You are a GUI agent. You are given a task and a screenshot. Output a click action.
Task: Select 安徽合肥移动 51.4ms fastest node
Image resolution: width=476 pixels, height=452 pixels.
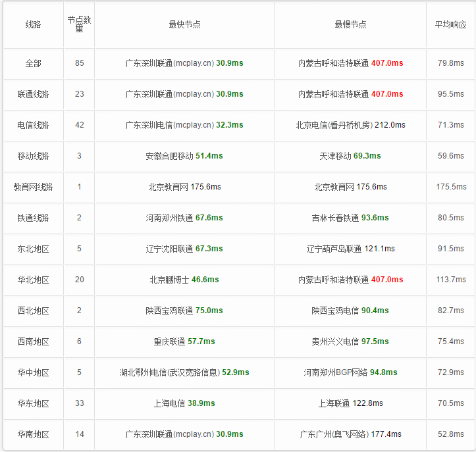click(184, 156)
